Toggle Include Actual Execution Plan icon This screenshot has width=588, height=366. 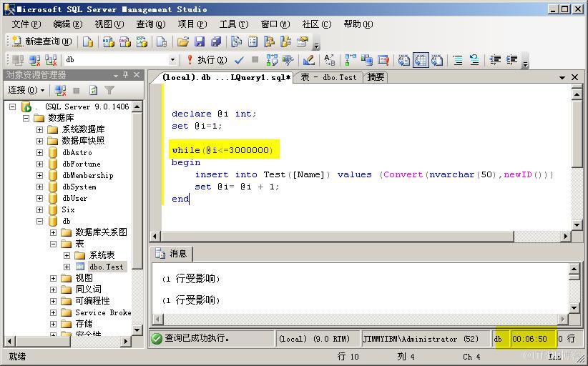pos(351,60)
